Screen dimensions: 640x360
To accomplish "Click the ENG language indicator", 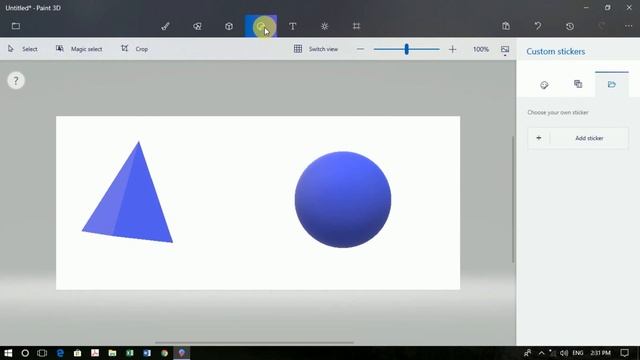I will point(578,353).
